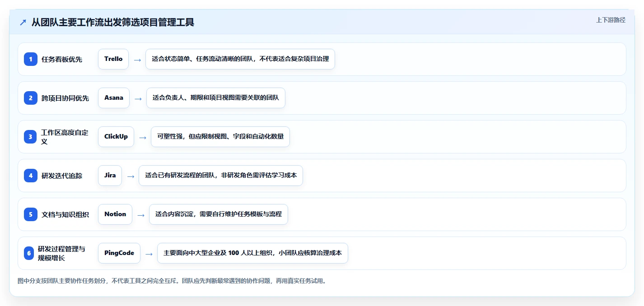Image resolution: width=644 pixels, height=306 pixels.
Task: Select the Trello tool chip
Action: pyautogui.click(x=113, y=59)
